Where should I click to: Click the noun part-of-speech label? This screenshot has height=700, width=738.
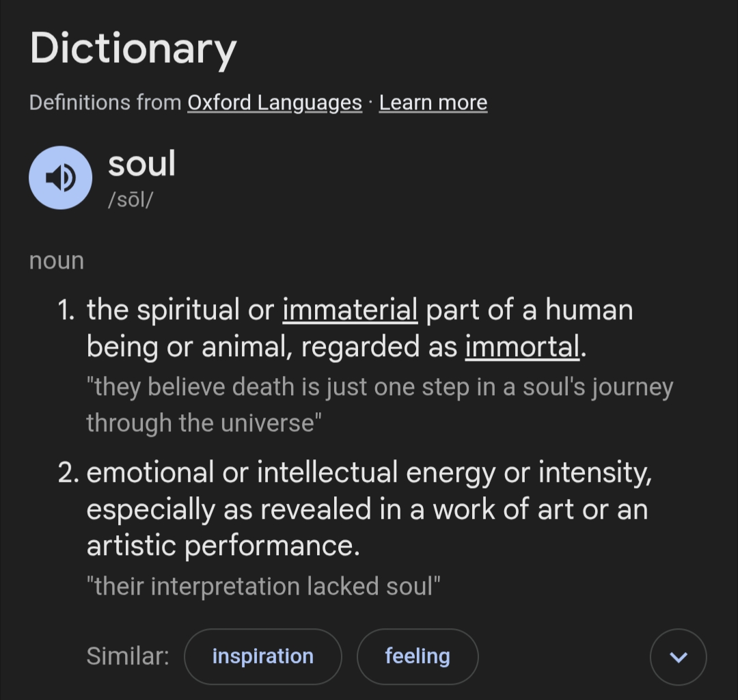pos(57,260)
